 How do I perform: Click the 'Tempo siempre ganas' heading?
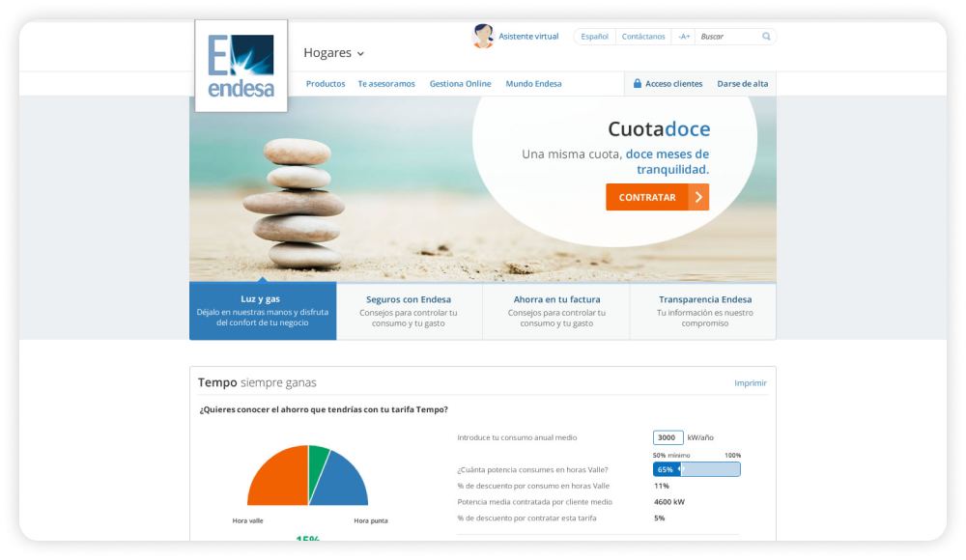[257, 382]
